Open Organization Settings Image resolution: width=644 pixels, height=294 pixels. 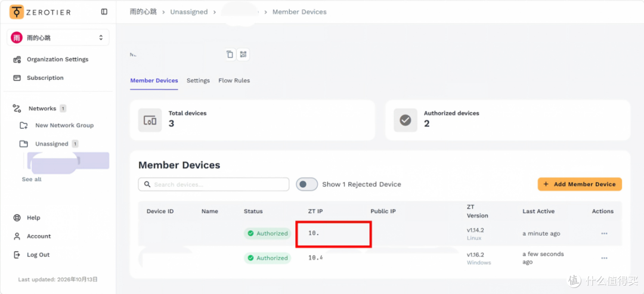click(x=57, y=60)
